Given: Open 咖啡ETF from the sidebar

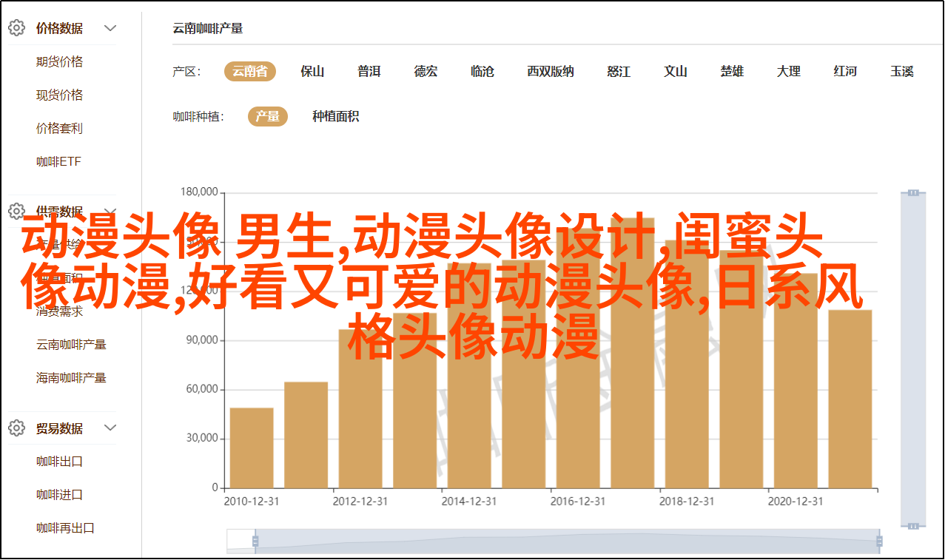Looking at the screenshot, I should coord(59,162).
